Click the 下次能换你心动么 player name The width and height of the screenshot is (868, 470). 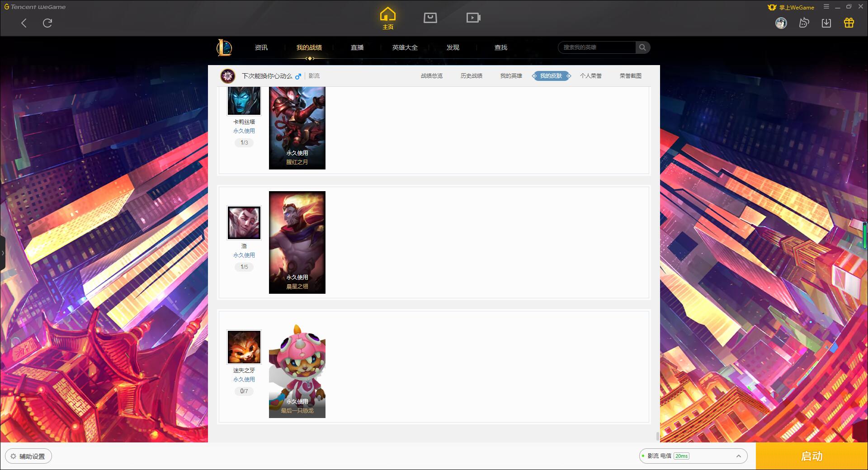(267, 76)
